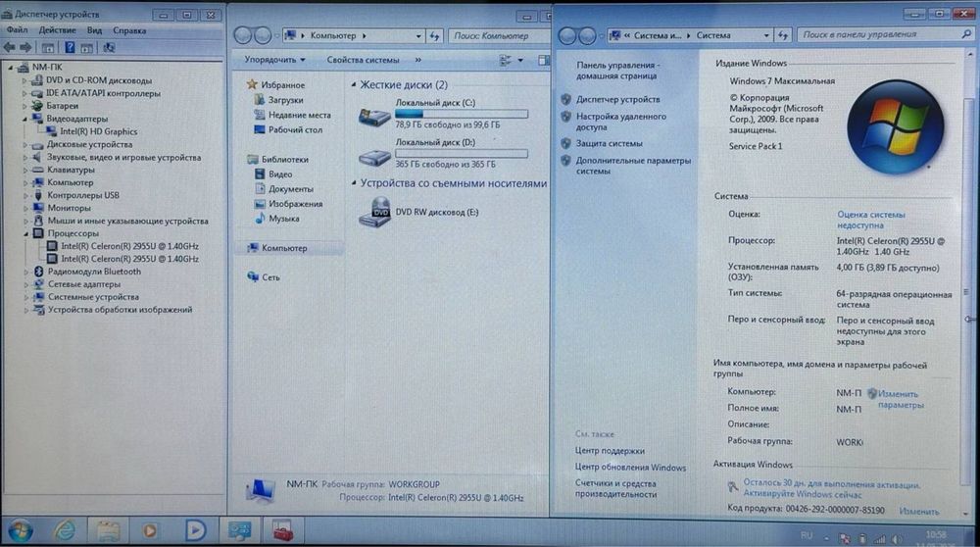Select DVD RW дисковод (E:) icon
The width and height of the screenshot is (980, 547).
(x=374, y=213)
